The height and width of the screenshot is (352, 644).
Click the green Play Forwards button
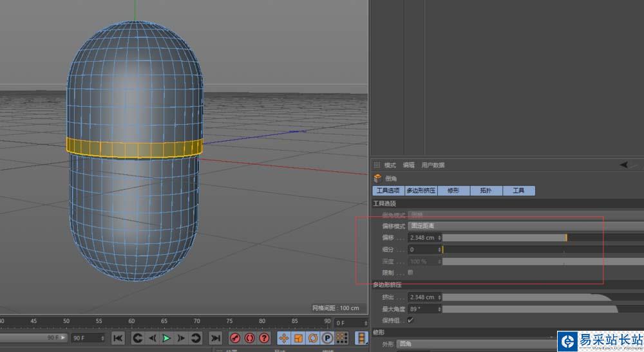point(167,338)
